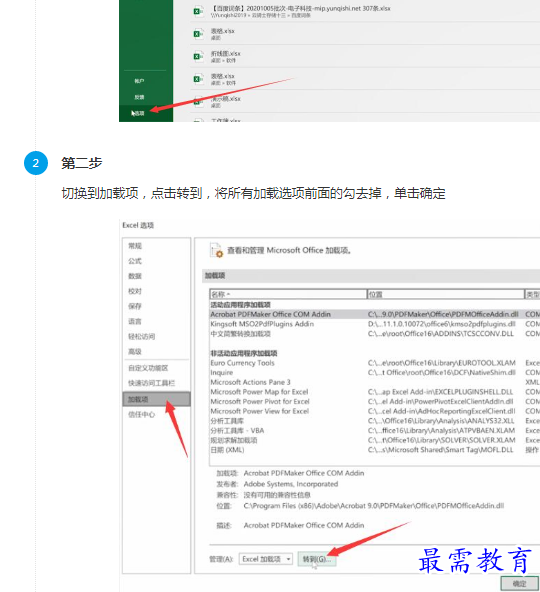This screenshot has width=540, height=592.
Task: Select 自定义功能区 in Excel options
Action: tap(148, 368)
